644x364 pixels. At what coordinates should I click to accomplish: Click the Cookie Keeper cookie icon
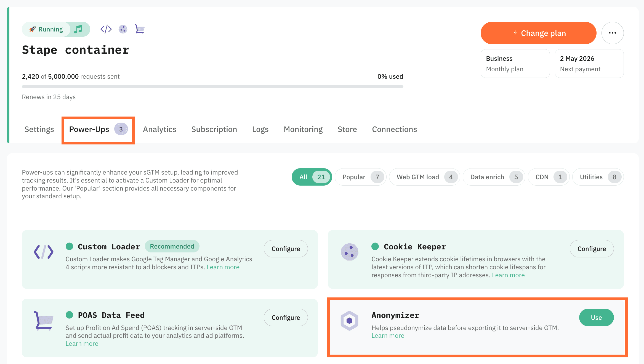tap(349, 252)
